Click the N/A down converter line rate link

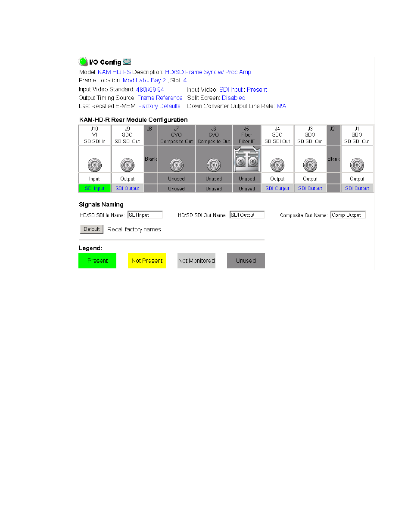tap(281, 106)
